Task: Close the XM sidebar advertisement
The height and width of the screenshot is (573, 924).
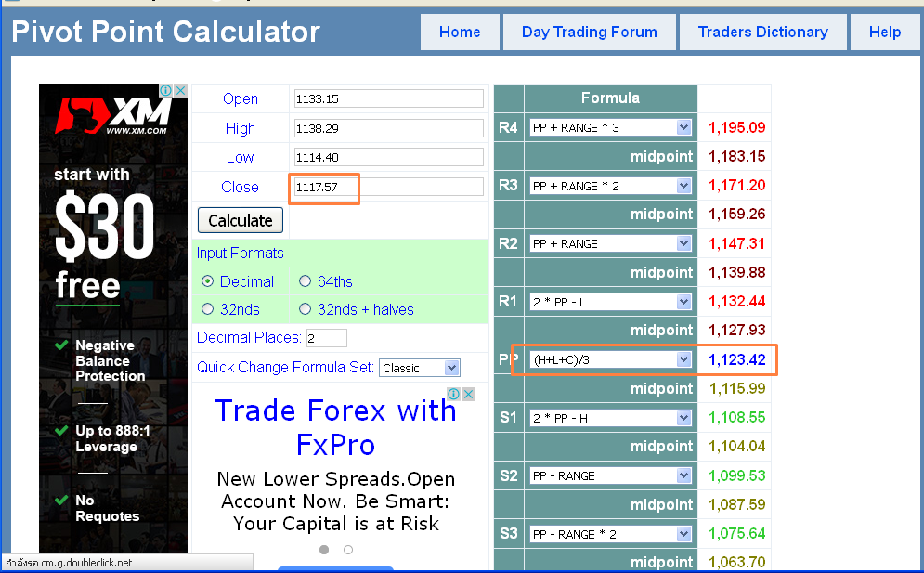Action: point(181,90)
